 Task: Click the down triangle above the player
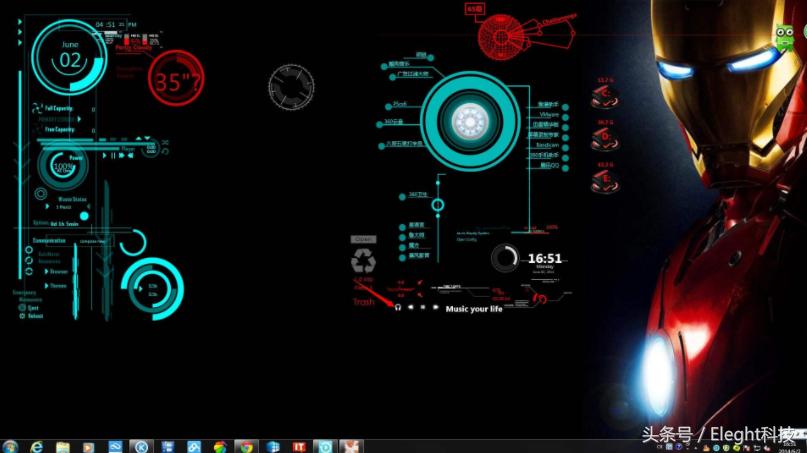click(x=147, y=138)
